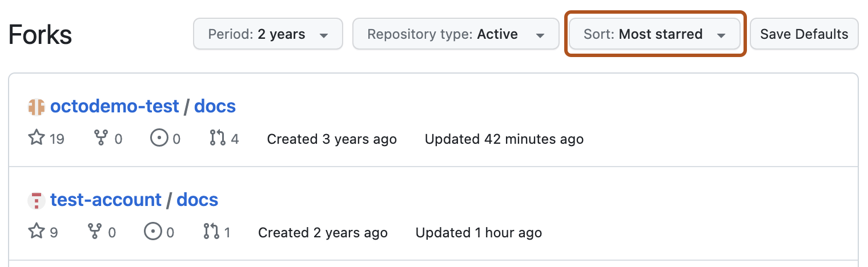Open the Period: 2 years dropdown

268,34
